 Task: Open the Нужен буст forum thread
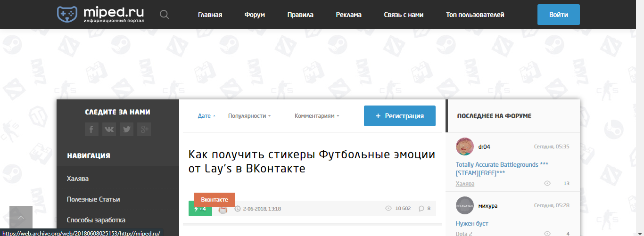472,223
